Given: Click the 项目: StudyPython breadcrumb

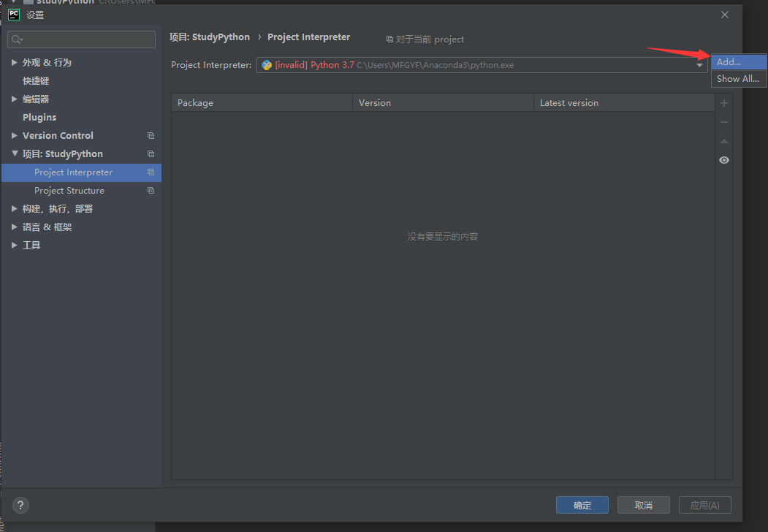Looking at the screenshot, I should [x=210, y=37].
